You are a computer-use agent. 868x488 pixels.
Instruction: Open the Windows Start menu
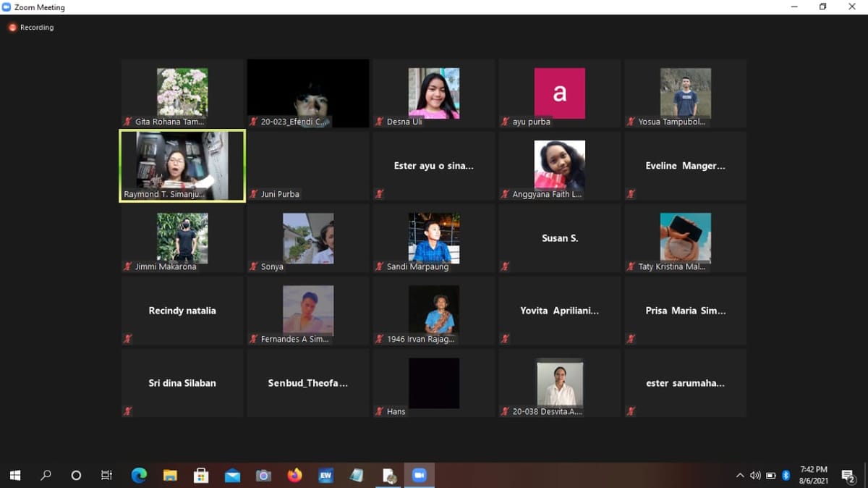point(15,476)
